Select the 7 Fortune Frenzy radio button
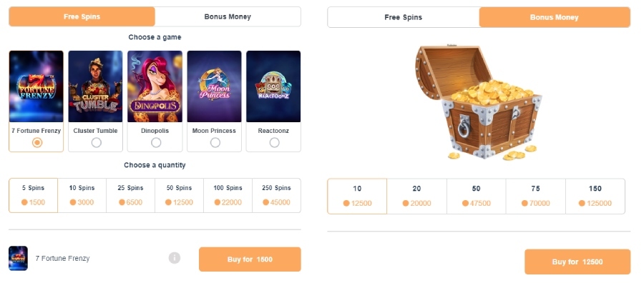The height and width of the screenshot is (283, 644). (37, 142)
